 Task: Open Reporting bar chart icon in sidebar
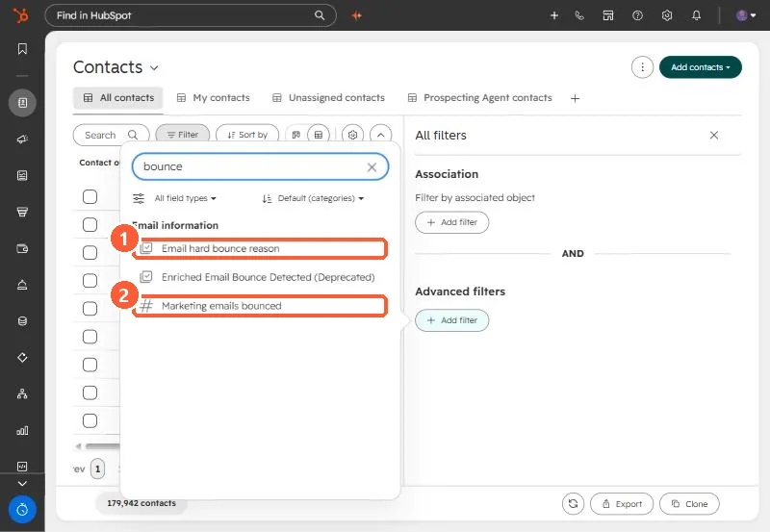(x=22, y=430)
